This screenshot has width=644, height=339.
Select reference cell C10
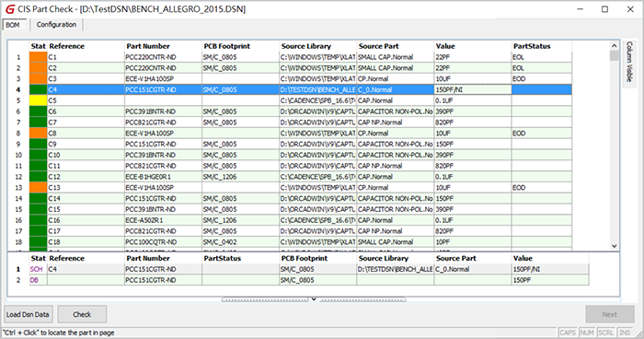pyautogui.click(x=86, y=155)
